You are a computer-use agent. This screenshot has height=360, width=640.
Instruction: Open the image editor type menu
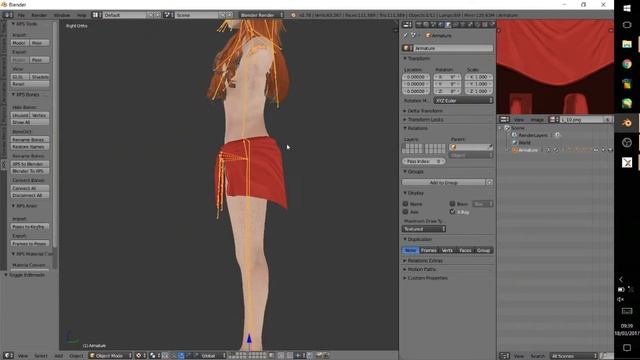click(504, 120)
